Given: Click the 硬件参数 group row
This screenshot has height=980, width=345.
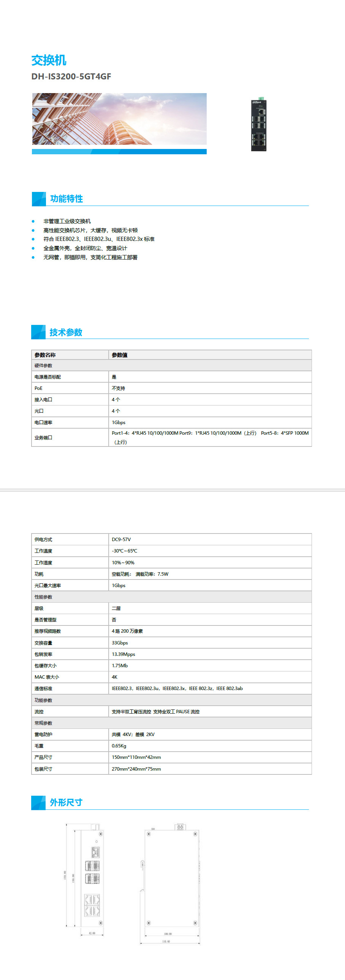Looking at the screenshot, I should [x=171, y=366].
